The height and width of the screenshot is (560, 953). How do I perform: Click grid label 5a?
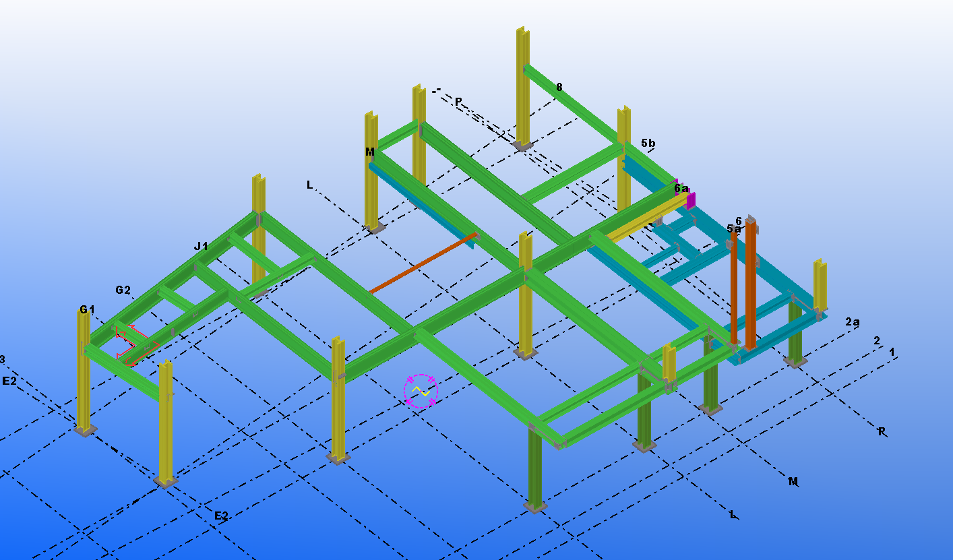coord(734,229)
